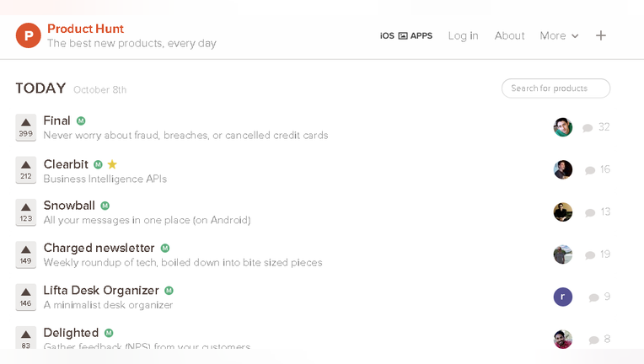Screen dimensions: 644x364
Task: Upvote the Final product
Action: [26, 127]
